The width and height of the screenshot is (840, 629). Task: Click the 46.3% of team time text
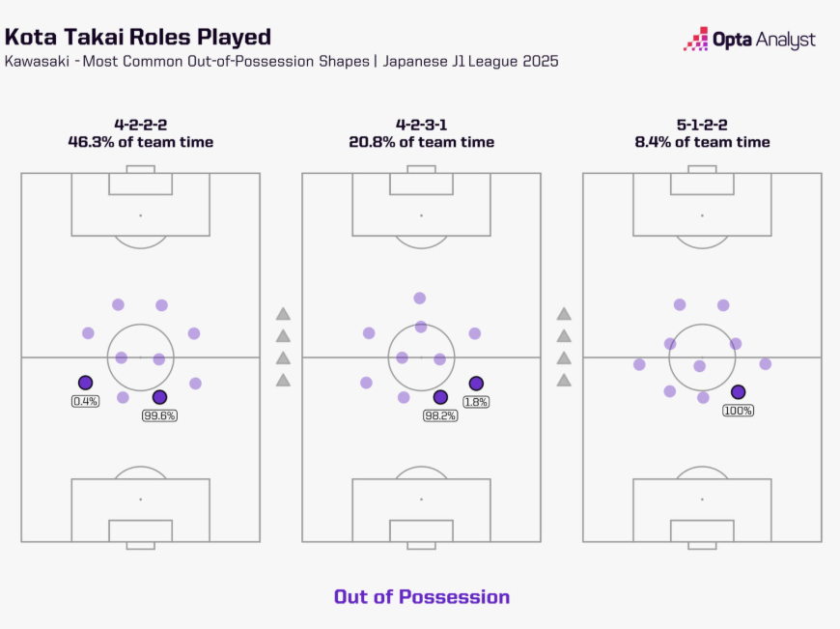coord(141,142)
